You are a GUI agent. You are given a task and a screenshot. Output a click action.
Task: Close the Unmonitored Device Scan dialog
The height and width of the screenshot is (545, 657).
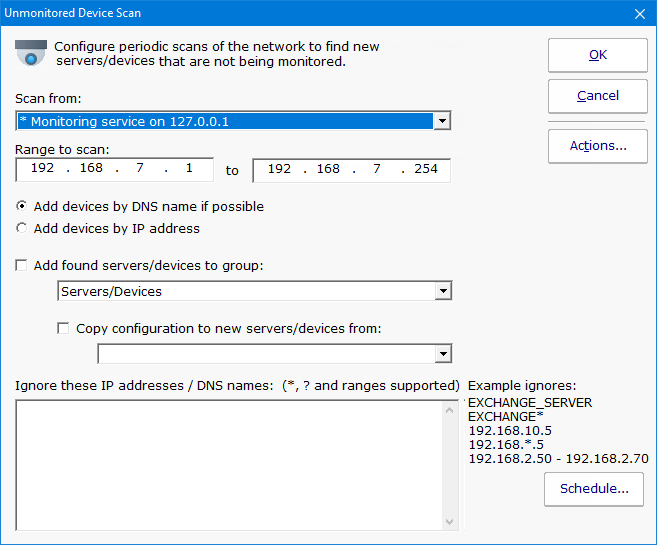(640, 13)
